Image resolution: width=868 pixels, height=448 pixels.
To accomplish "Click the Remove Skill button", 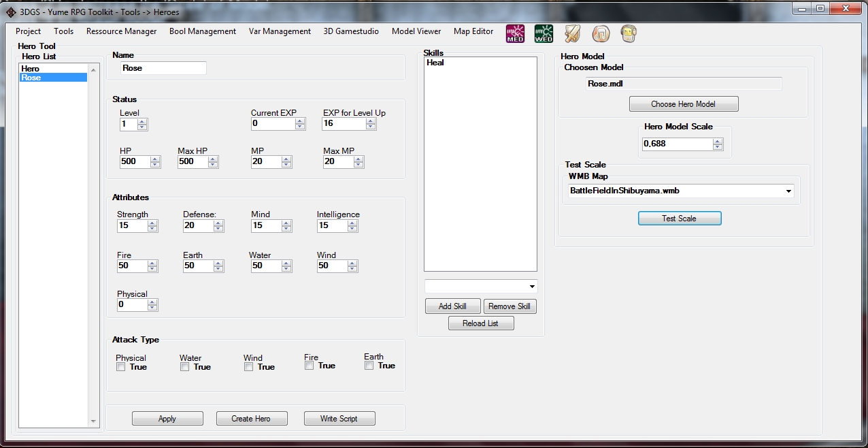I will pyautogui.click(x=510, y=306).
